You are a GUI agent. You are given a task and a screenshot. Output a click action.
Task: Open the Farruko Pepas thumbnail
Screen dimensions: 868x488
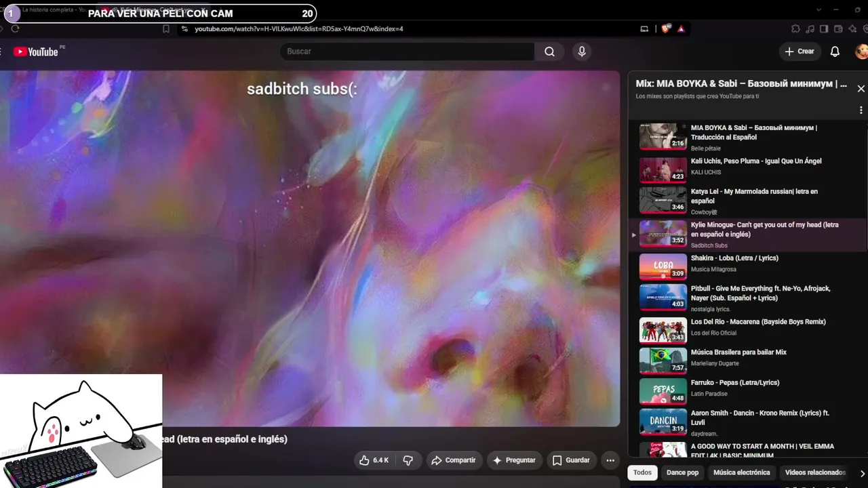click(663, 392)
